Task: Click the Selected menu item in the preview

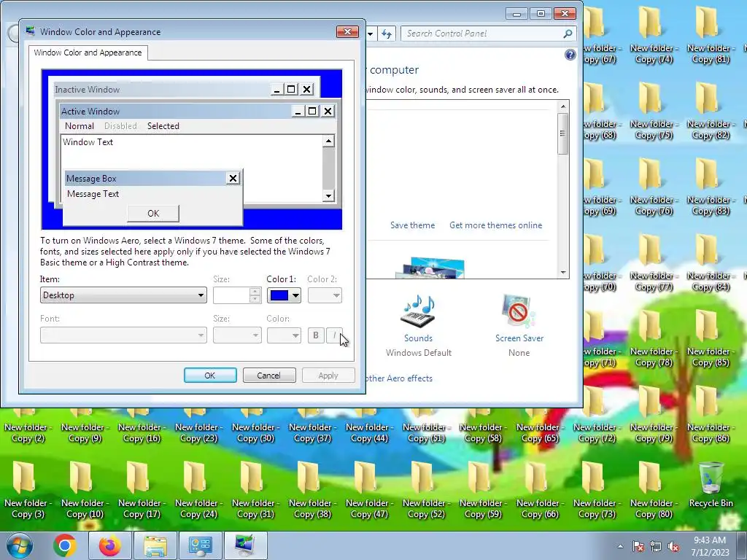Action: 163,125
